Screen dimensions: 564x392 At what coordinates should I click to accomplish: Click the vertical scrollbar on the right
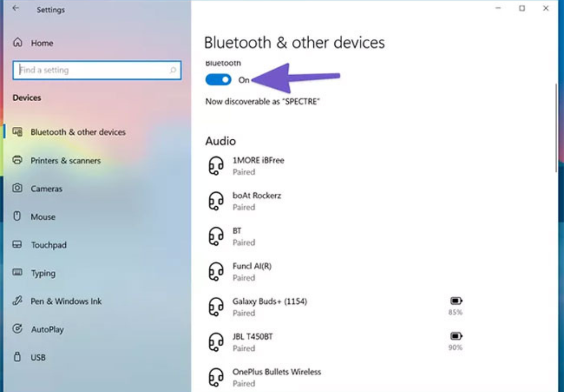pos(557,128)
